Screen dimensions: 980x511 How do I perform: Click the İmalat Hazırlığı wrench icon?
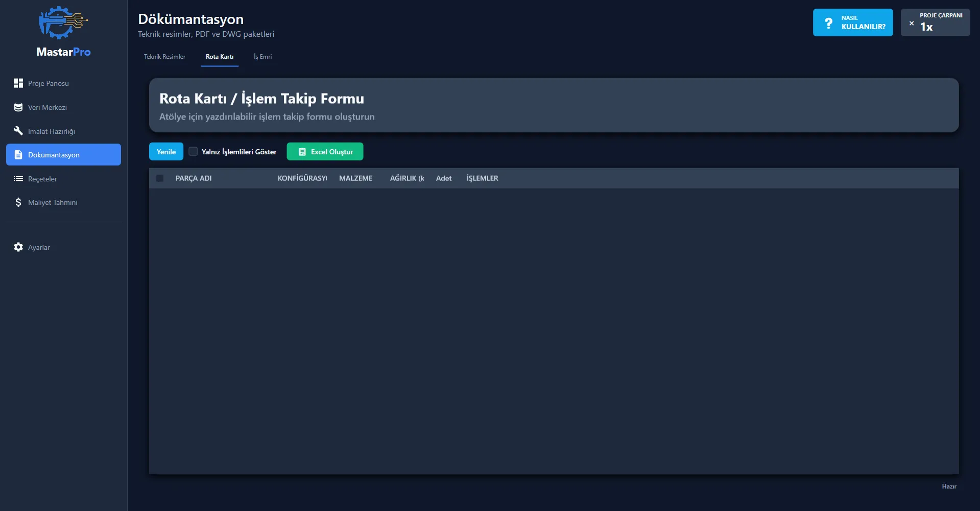[18, 131]
